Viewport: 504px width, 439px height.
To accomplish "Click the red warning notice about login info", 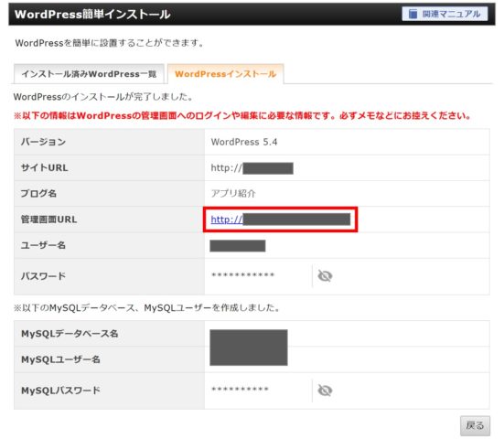I will tap(242, 116).
